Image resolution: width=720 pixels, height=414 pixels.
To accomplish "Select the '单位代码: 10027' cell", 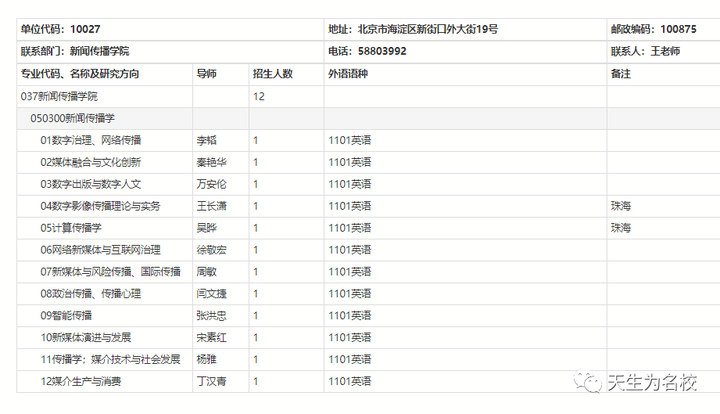I will click(x=170, y=29).
